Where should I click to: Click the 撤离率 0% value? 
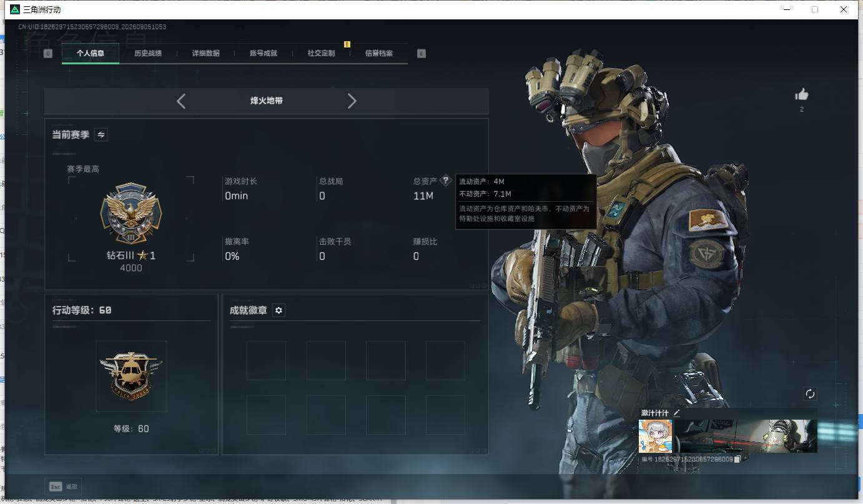point(232,257)
